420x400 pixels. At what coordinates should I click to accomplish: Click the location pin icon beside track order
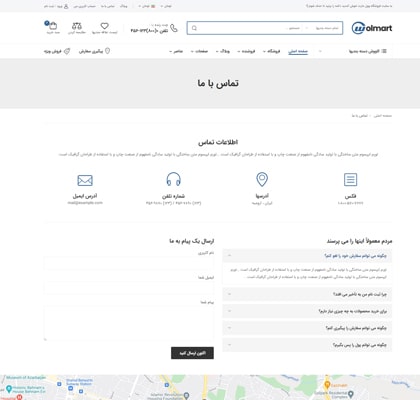point(107,51)
